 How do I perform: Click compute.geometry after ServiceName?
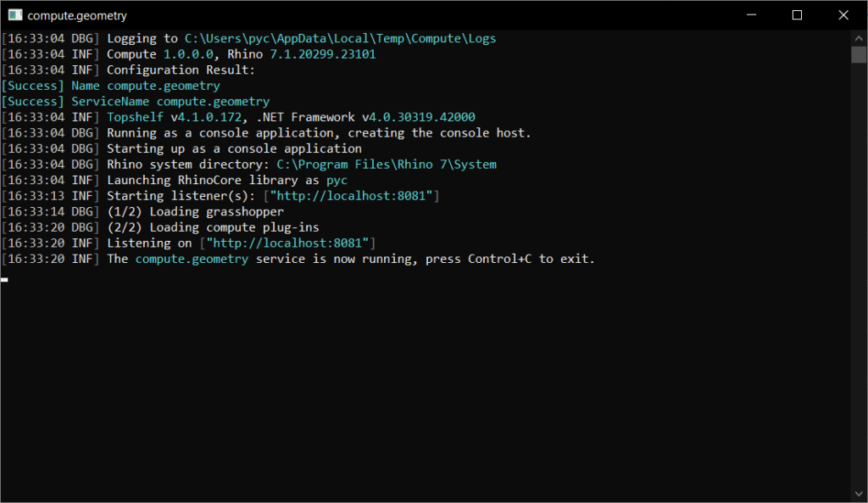click(x=213, y=102)
